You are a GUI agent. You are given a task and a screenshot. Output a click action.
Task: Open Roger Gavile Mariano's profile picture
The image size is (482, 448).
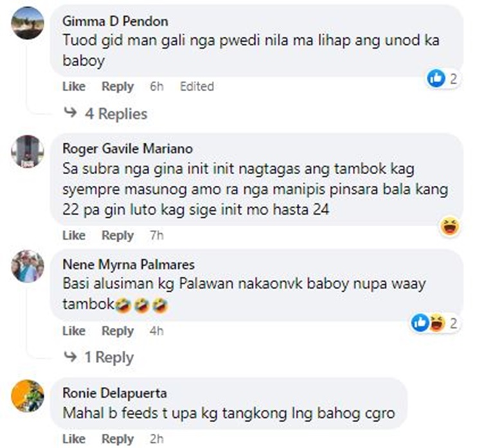28,152
